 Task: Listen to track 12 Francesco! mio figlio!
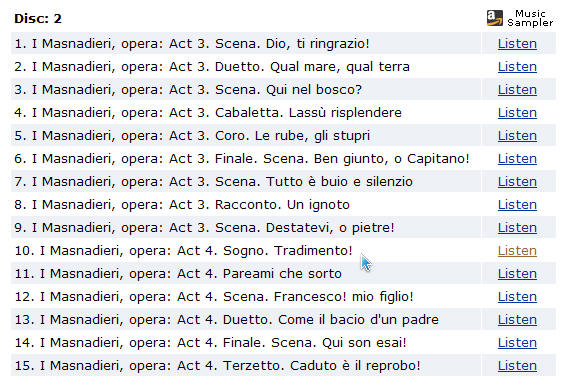pyautogui.click(x=517, y=297)
